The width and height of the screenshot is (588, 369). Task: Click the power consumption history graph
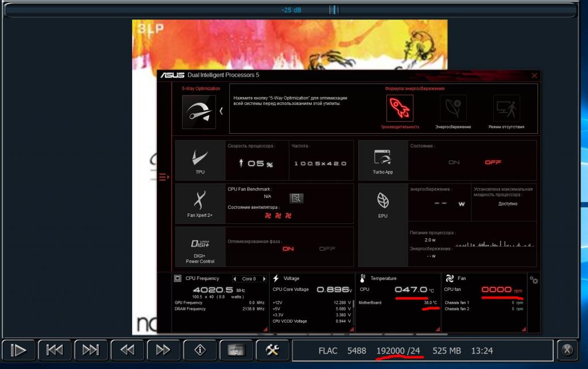pyautogui.click(x=494, y=243)
